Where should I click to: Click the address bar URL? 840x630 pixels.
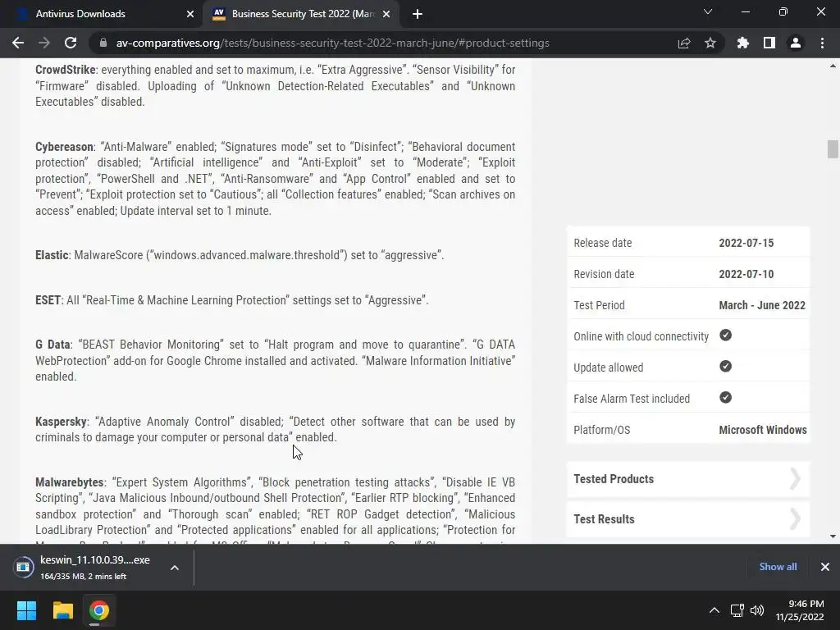click(332, 43)
